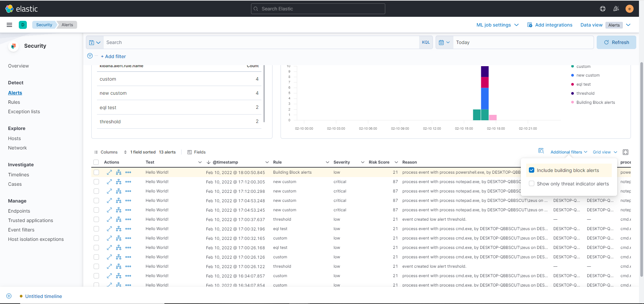
Task: Open the ML job settings dropdown
Action: click(497, 25)
